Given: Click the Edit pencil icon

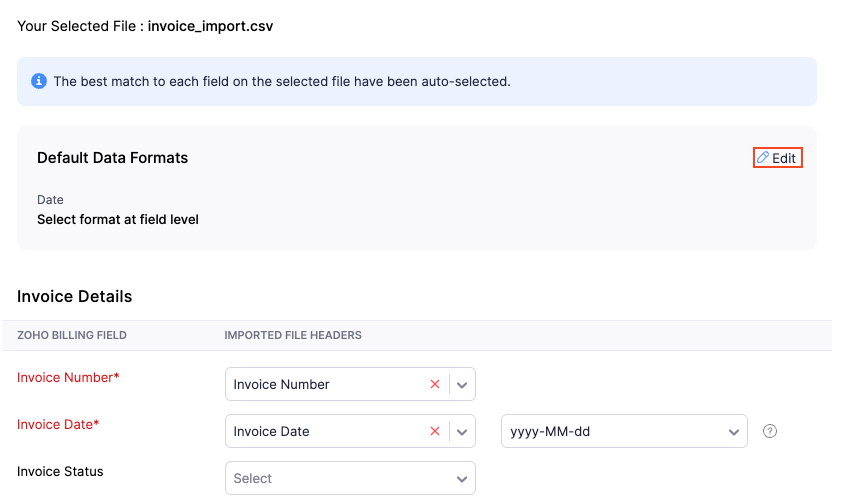Looking at the screenshot, I should [x=763, y=158].
